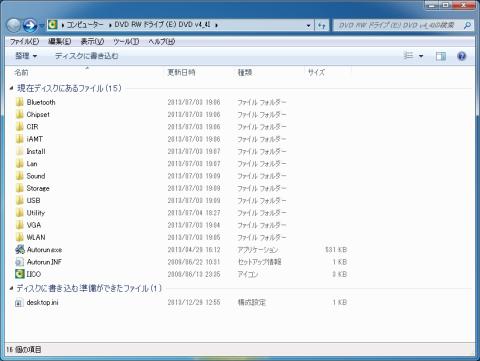
Task: Select the iAMT folder icon
Action: 20,139
